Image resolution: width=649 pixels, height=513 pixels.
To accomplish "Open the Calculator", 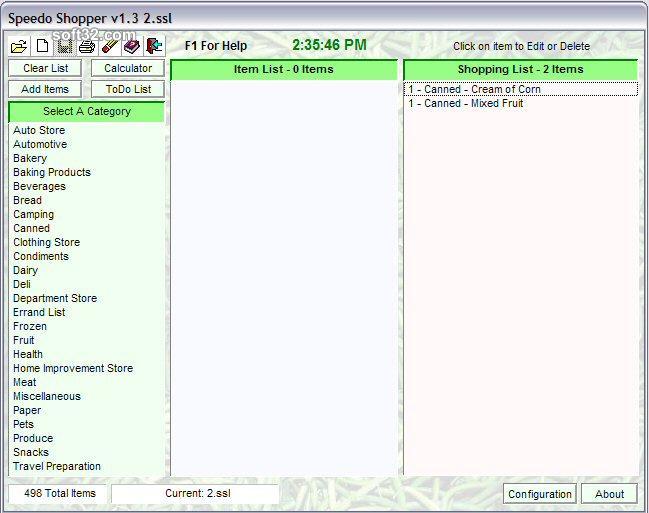I will click(128, 68).
